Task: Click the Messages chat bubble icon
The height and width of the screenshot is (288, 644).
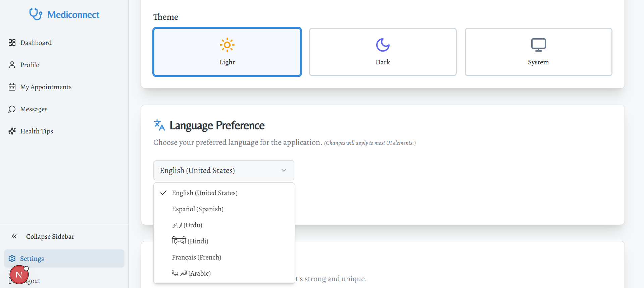Action: click(x=12, y=109)
